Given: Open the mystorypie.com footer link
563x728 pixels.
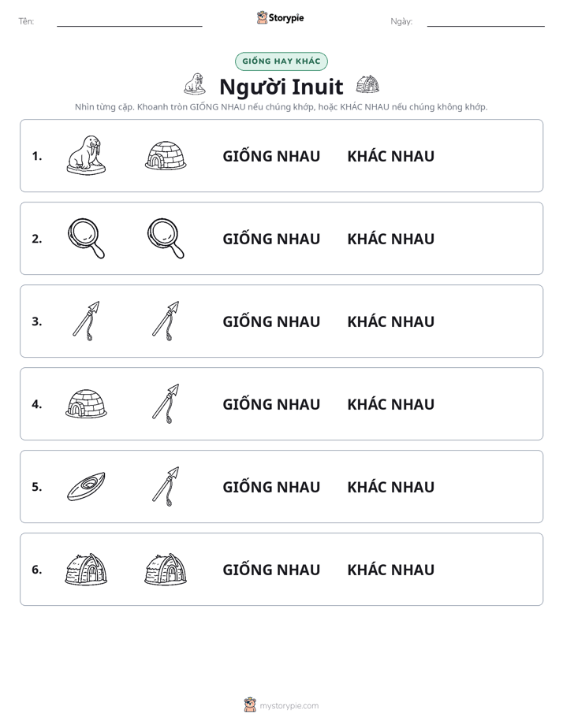Looking at the screenshot, I should [281, 705].
